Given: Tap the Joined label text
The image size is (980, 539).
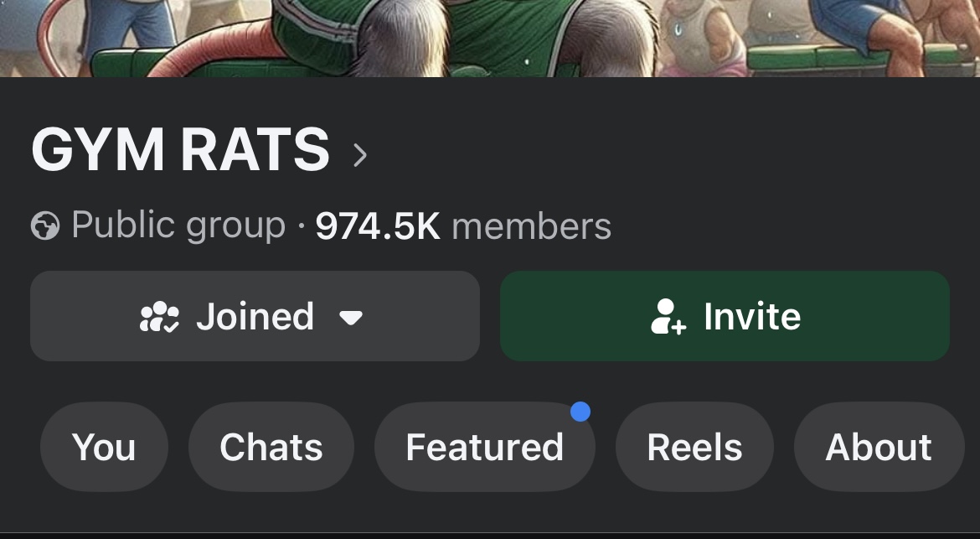Looking at the screenshot, I should [255, 316].
